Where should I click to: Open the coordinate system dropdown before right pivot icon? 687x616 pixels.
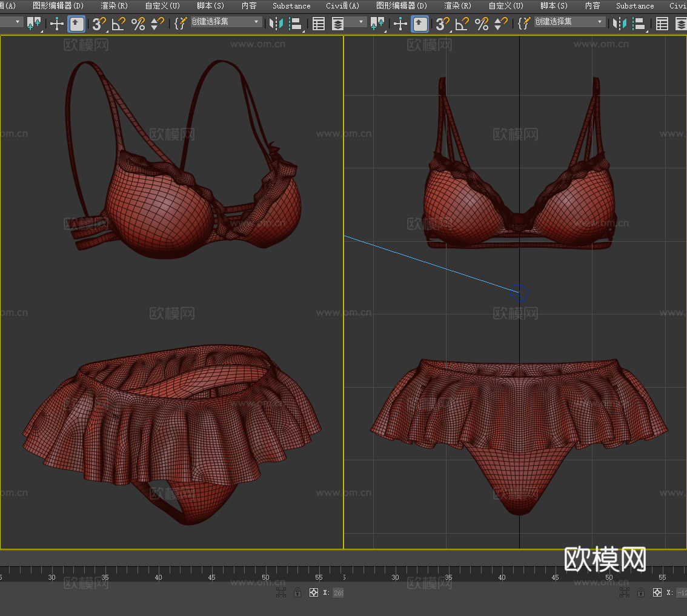[x=362, y=22]
